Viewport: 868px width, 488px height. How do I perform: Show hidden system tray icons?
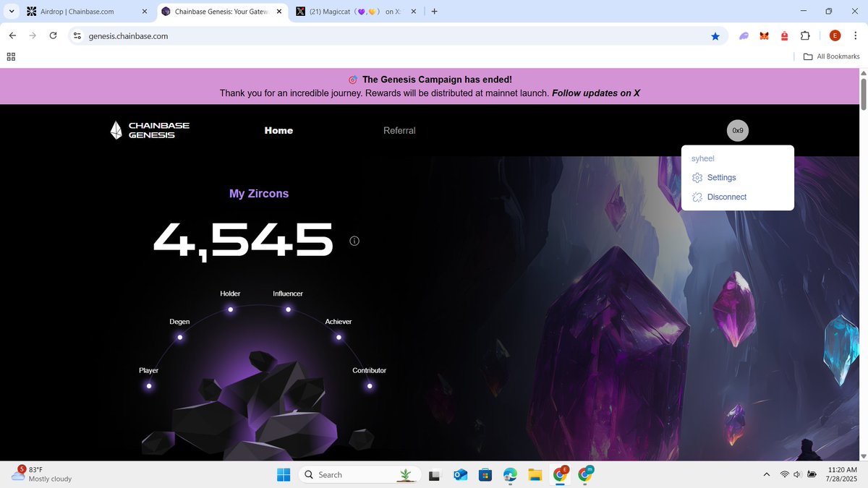(766, 475)
